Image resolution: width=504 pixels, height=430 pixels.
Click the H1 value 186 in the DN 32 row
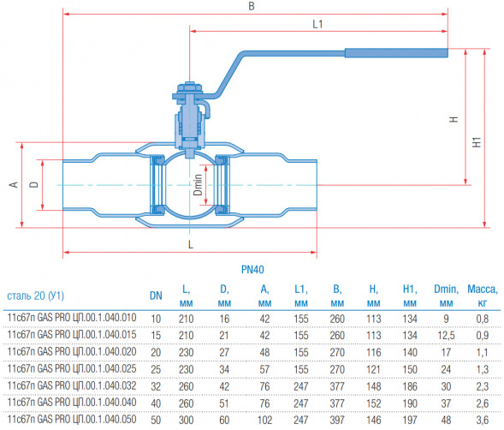coord(410,386)
